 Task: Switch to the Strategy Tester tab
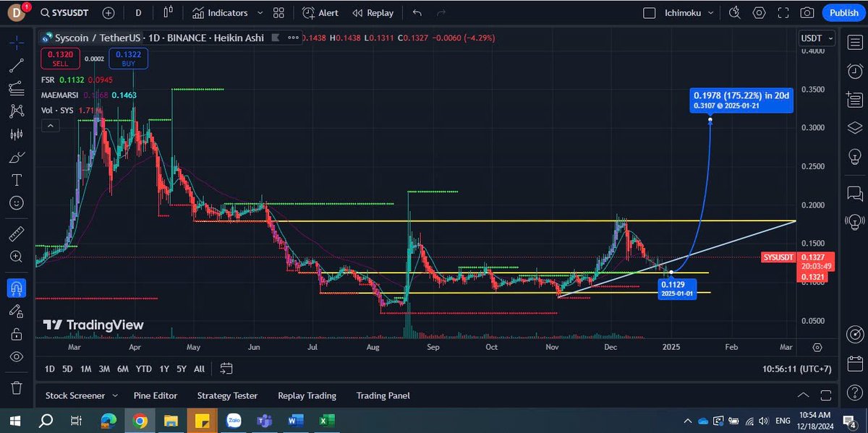click(x=227, y=395)
